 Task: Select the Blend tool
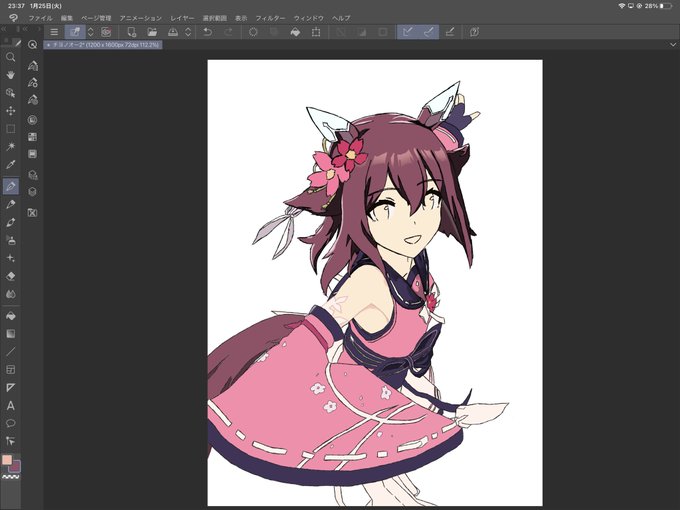(11, 294)
